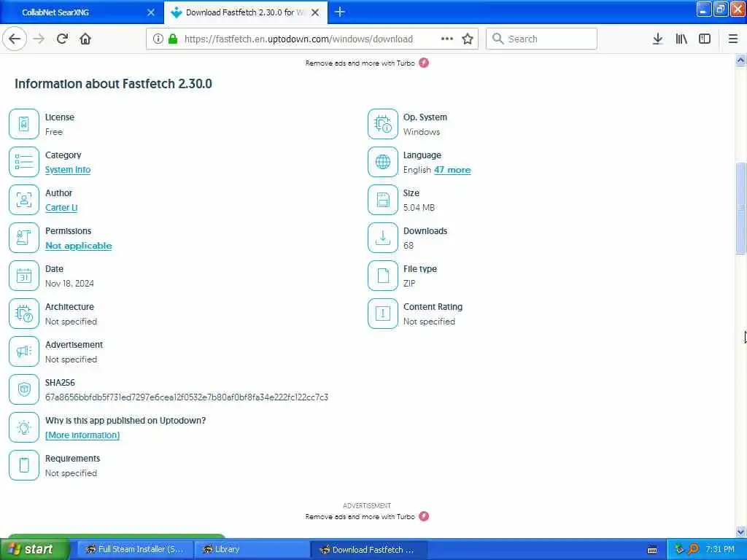Click the magnifier icon in system tray
747x560 pixels.
tap(693, 549)
